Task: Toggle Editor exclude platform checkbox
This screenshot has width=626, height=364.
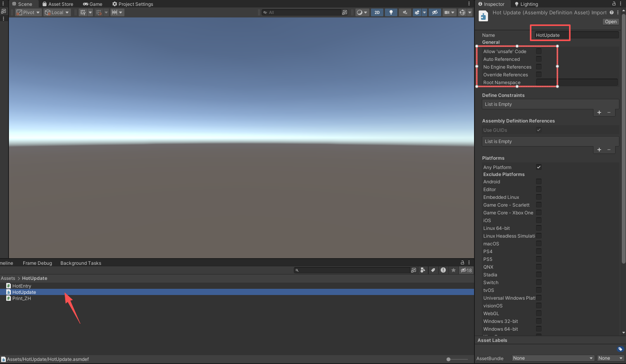Action: coord(539,189)
